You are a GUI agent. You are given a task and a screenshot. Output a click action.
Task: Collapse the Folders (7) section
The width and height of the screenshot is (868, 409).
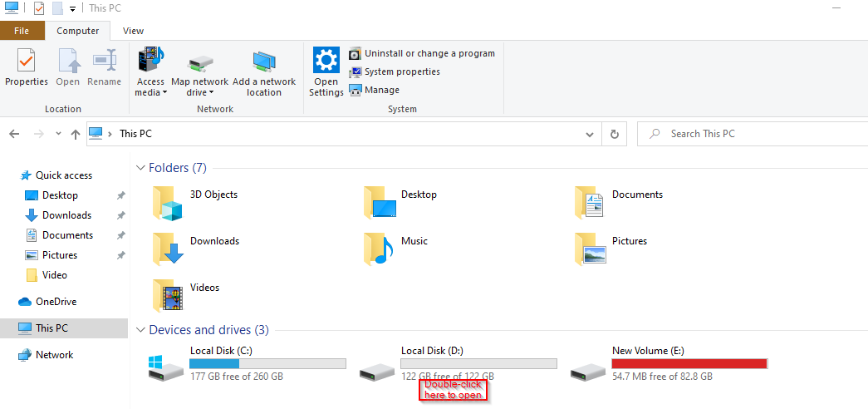(140, 168)
